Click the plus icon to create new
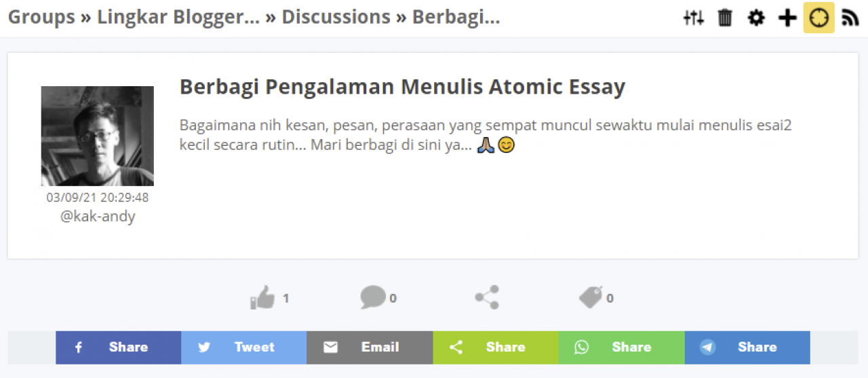Image resolution: width=868 pixels, height=378 pixels. [787, 18]
